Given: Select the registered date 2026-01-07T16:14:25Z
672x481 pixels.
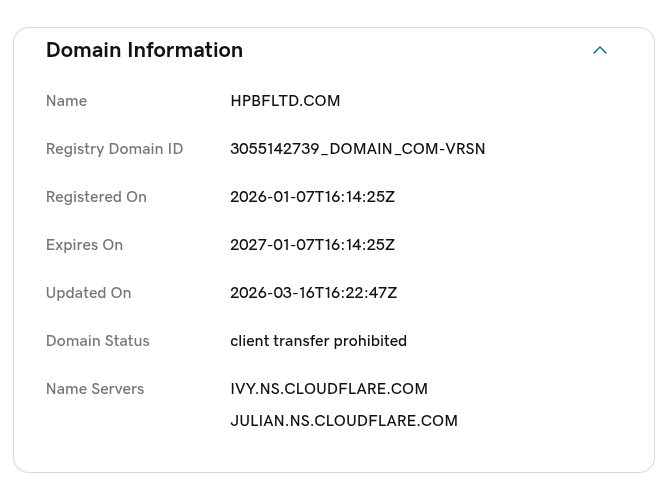Looking at the screenshot, I should (312, 197).
